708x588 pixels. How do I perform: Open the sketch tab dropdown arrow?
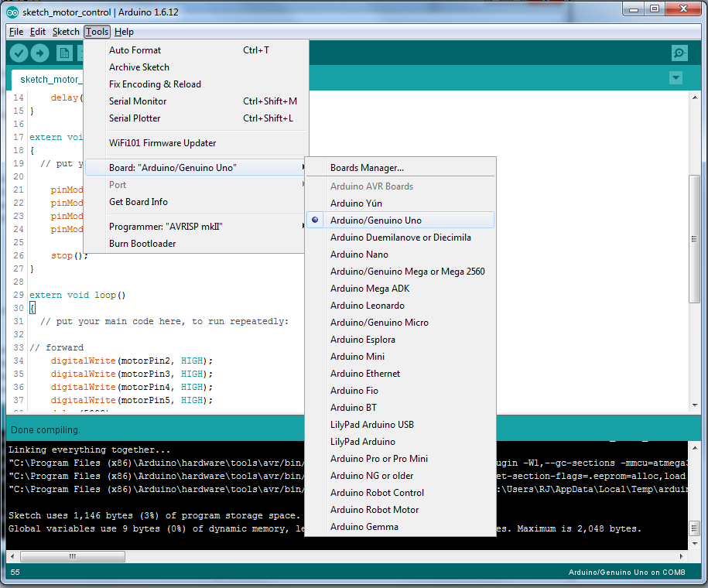676,78
